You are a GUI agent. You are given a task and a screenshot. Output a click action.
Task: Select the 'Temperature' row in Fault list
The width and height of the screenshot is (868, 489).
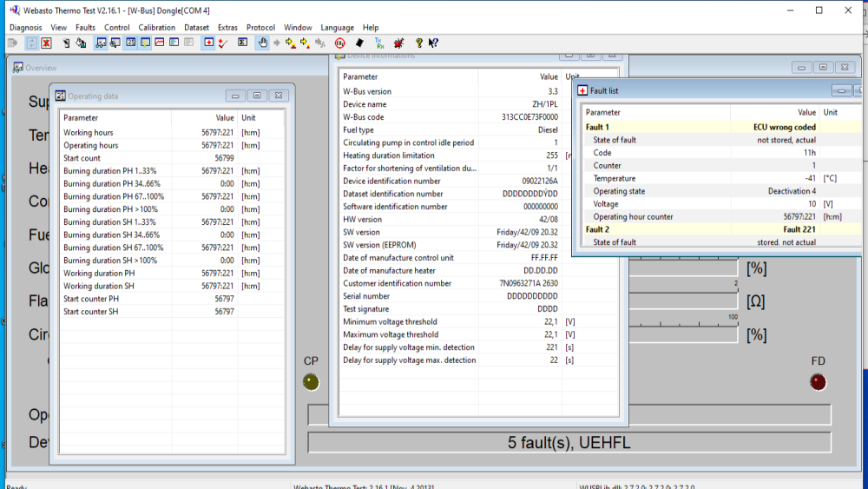[721, 178]
